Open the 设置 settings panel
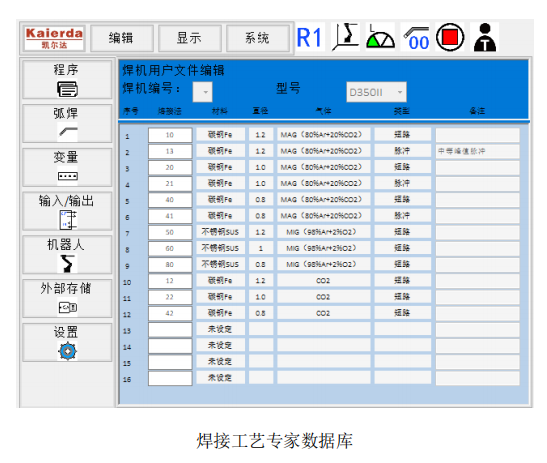 pyautogui.click(x=67, y=342)
